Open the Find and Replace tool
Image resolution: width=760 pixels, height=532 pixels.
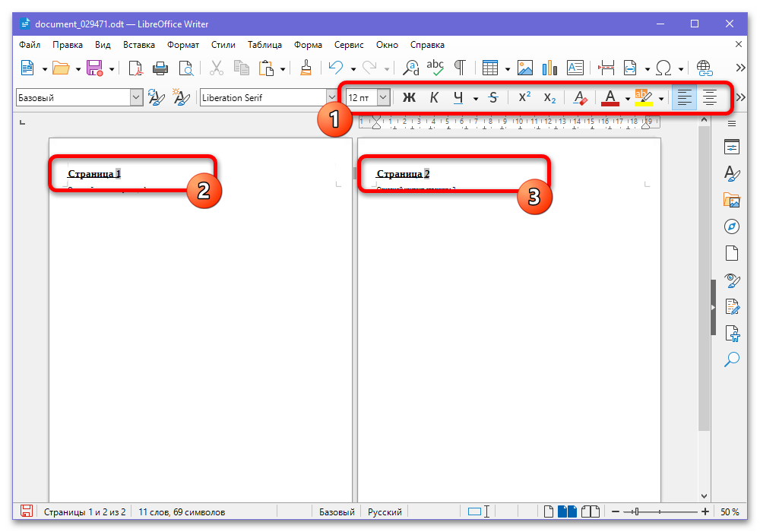point(411,68)
